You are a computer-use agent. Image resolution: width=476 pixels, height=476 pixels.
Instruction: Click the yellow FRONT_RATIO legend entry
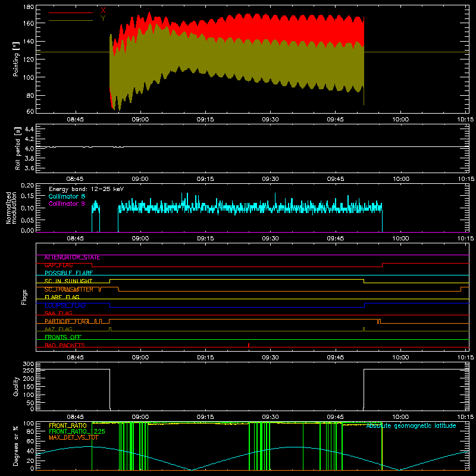68,425
